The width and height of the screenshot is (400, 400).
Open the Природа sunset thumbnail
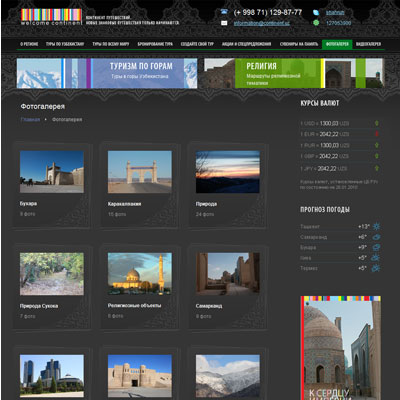(228, 172)
